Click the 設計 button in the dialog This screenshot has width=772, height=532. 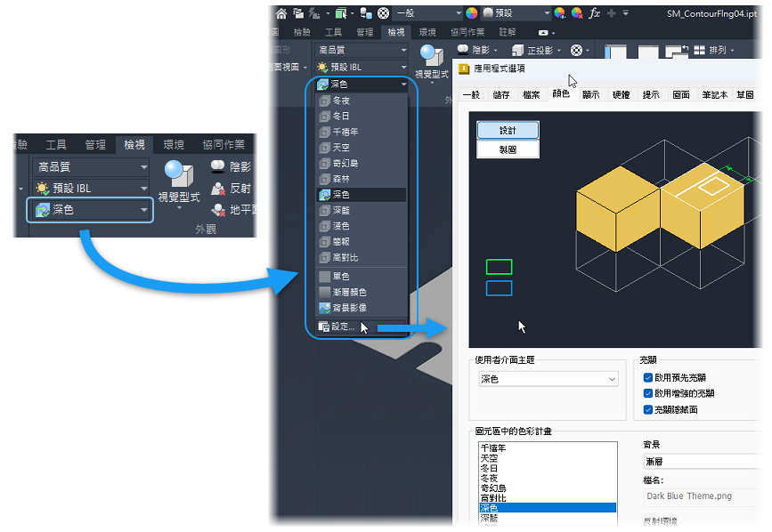[x=507, y=130]
